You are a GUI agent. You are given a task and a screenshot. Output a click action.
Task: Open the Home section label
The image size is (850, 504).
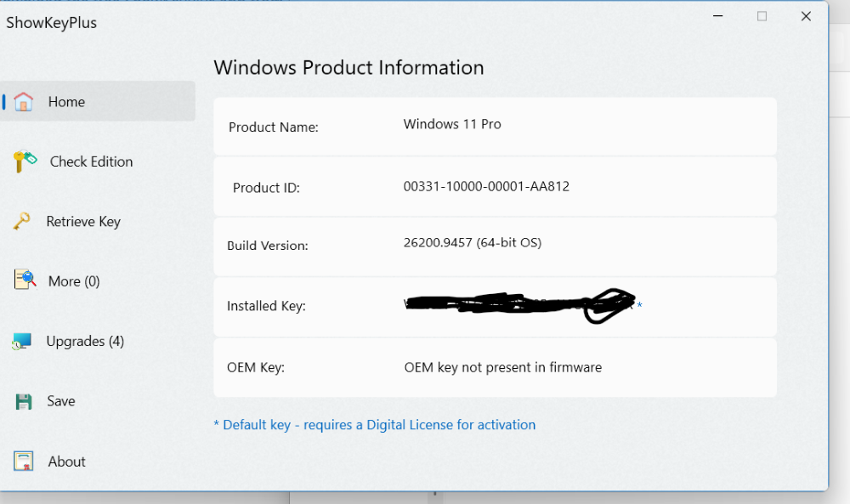click(x=66, y=102)
